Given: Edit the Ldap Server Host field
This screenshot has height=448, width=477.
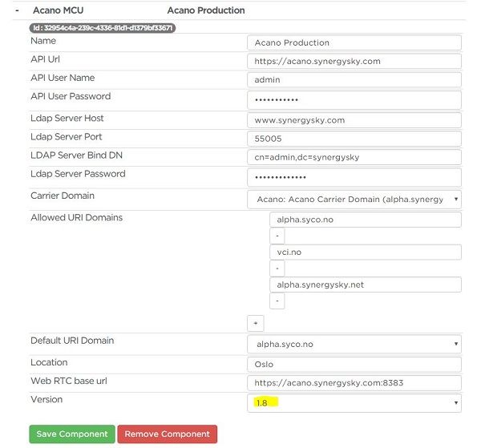Looking at the screenshot, I should (x=354, y=120).
